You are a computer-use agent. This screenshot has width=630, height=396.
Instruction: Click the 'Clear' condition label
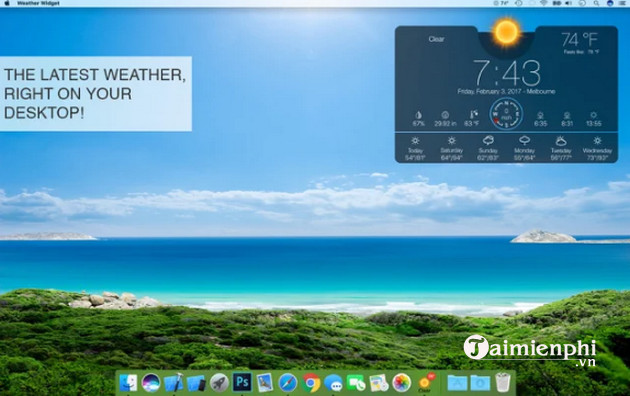click(x=436, y=39)
